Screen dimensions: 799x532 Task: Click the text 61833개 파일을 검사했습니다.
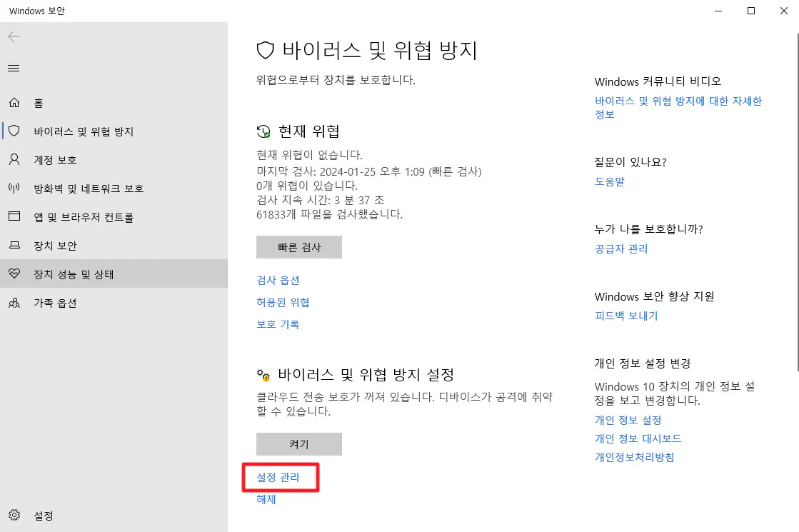(330, 214)
